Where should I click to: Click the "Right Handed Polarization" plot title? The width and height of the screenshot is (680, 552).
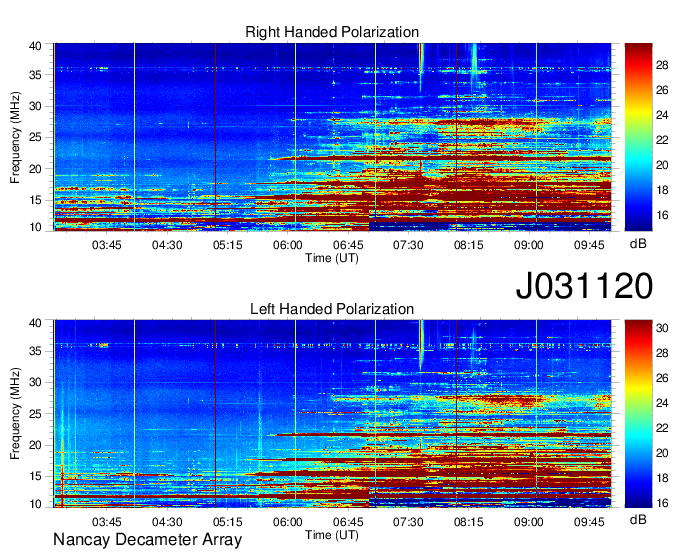click(x=332, y=32)
